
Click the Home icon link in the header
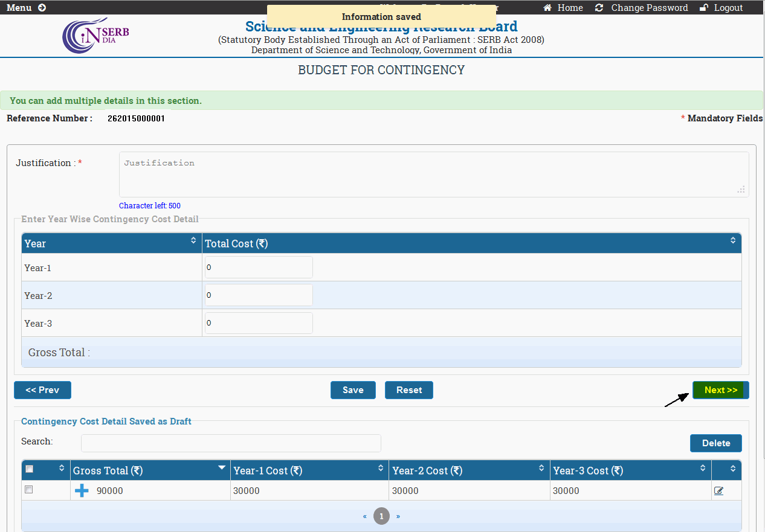click(x=563, y=8)
